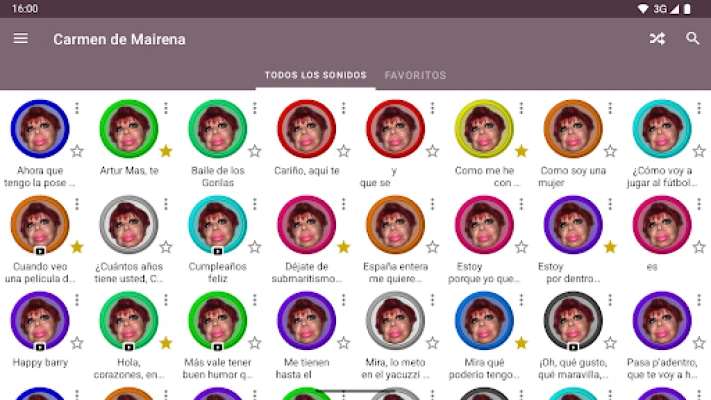The image size is (711, 400).
Task: Mark 'Cariño, aquí te' as favorite
Action: [344, 151]
